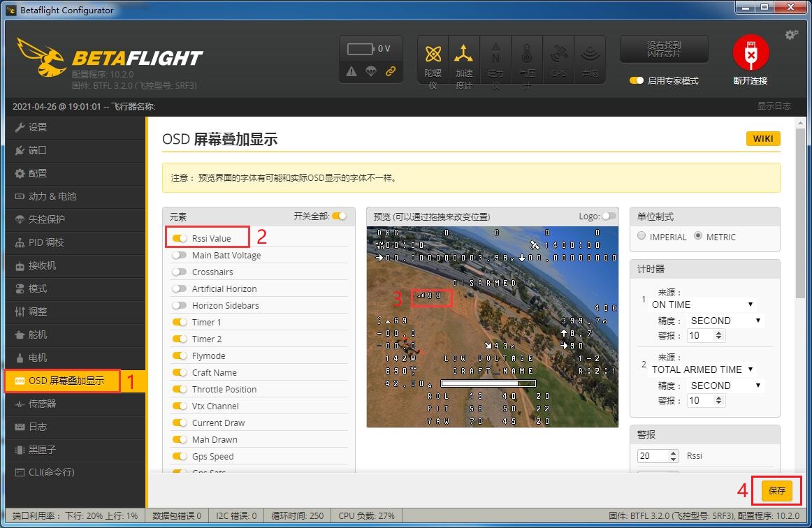This screenshot has height=528, width=812.
Task: Open TOTAL ARMED TIME source dropdown
Action: pos(702,369)
